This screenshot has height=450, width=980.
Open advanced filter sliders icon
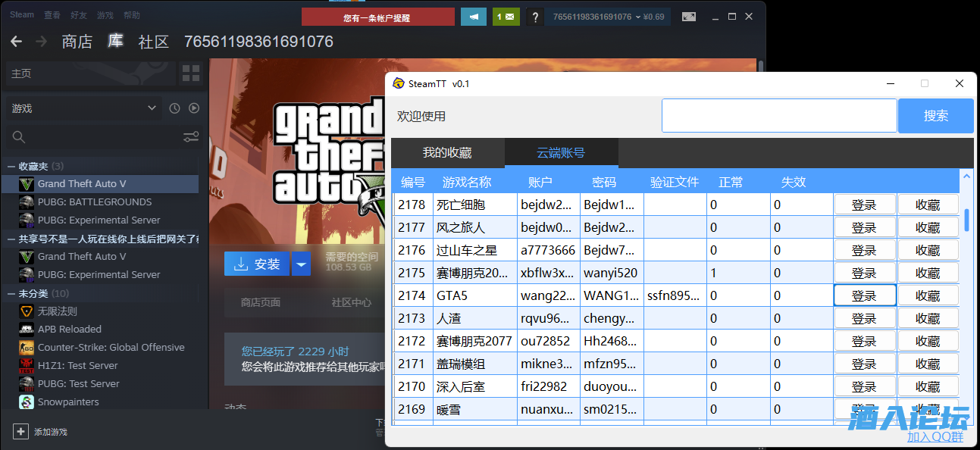tap(191, 137)
